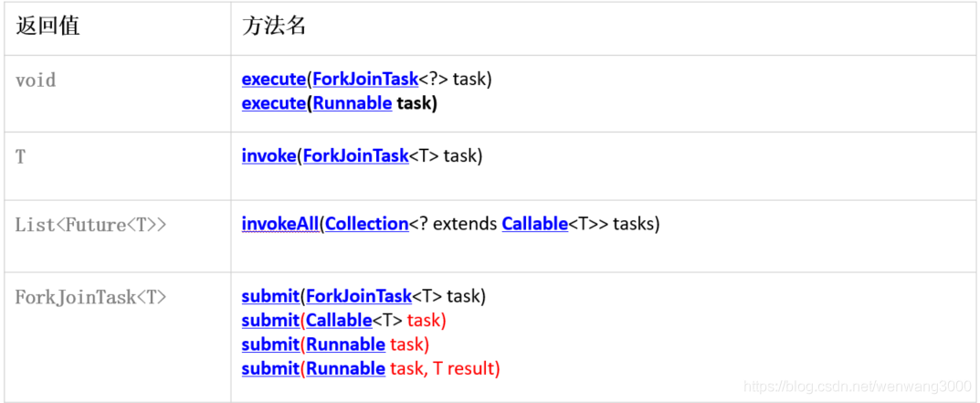Open Runnable link in submit(Runnable task, T result)
The width and height of the screenshot is (980, 403).
[346, 368]
